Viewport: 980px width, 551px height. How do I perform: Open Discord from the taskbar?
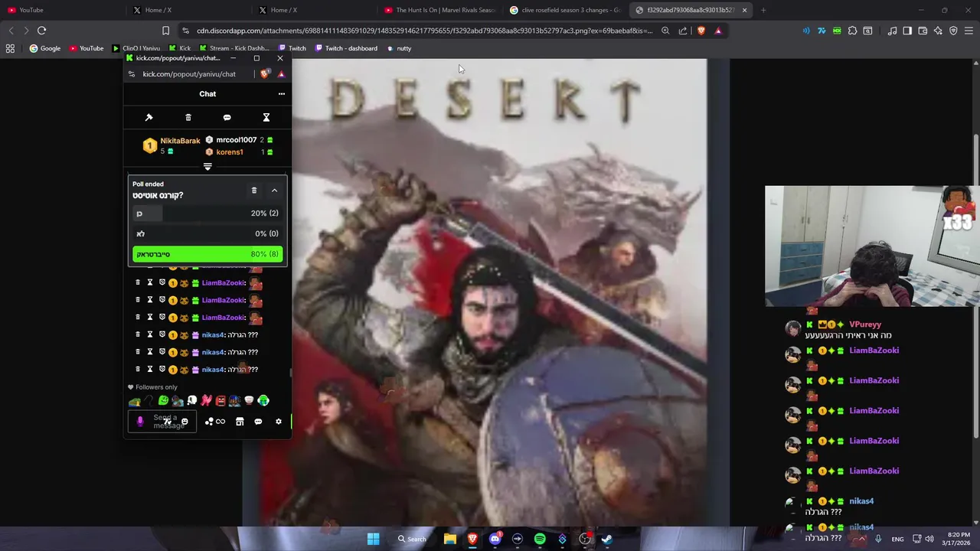point(495,539)
